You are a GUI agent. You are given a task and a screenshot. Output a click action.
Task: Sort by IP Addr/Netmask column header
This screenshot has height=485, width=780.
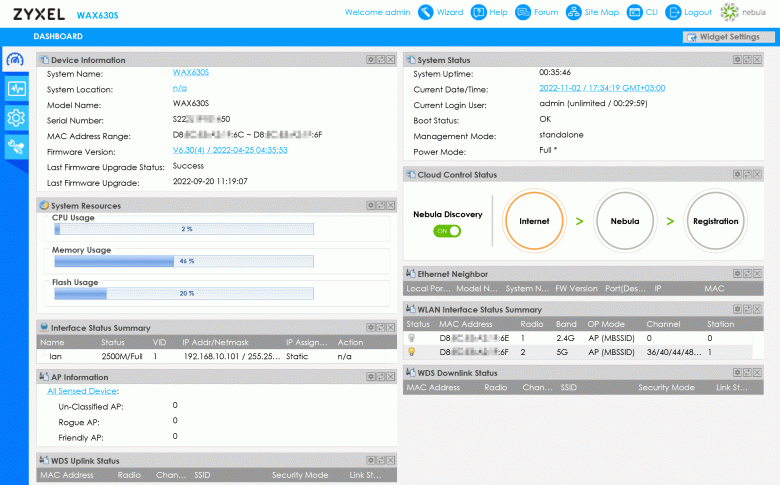[x=215, y=342]
